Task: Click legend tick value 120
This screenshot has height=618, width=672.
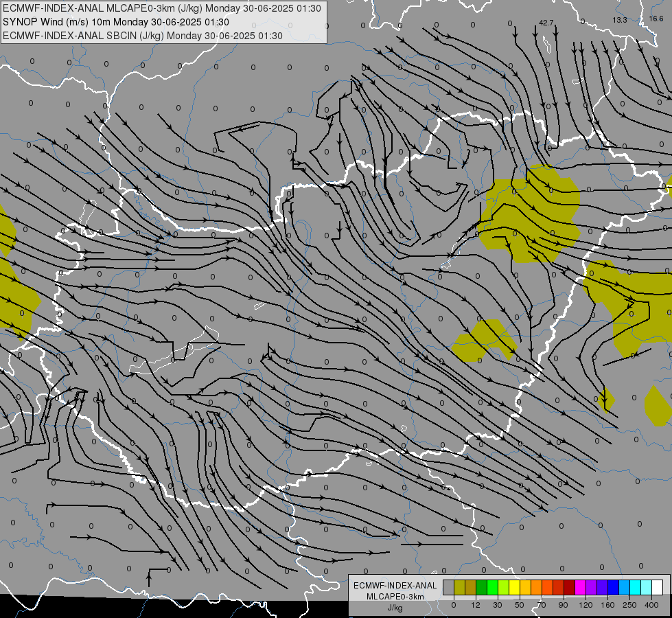Action: click(x=586, y=605)
